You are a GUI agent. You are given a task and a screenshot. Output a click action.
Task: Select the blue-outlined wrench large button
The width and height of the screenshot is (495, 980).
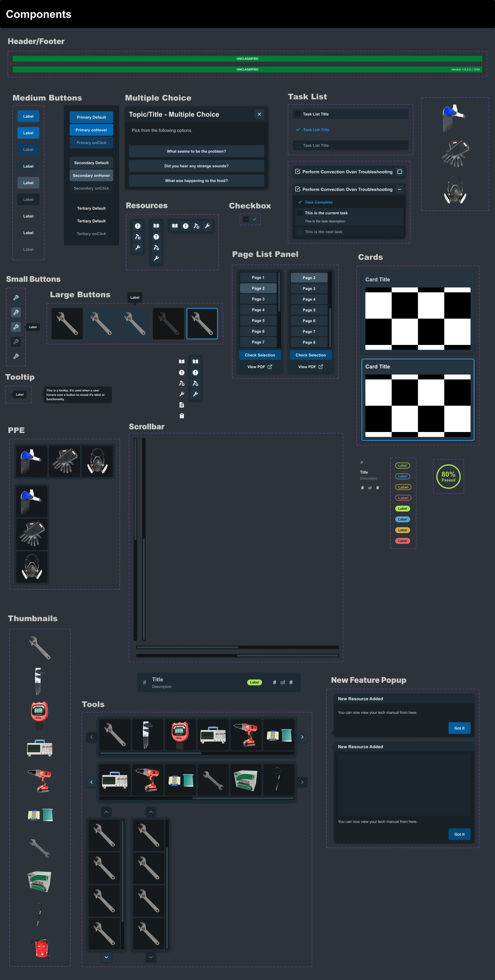202,324
